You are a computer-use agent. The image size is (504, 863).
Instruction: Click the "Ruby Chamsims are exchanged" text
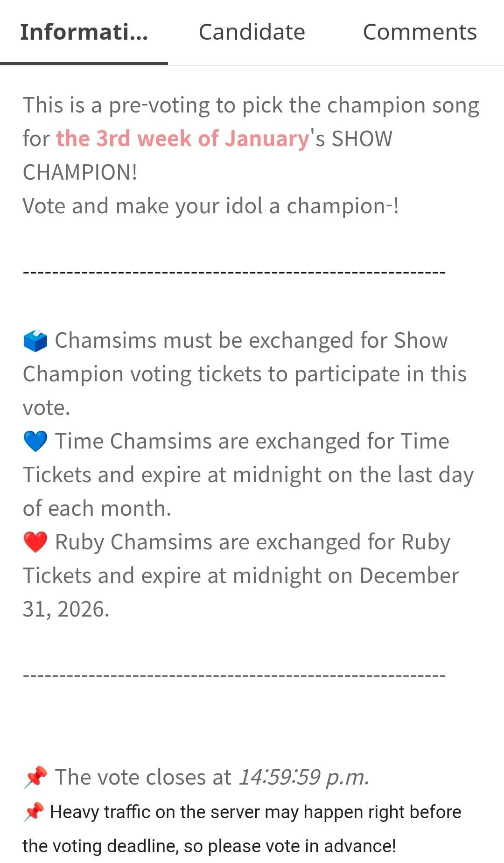252,542
